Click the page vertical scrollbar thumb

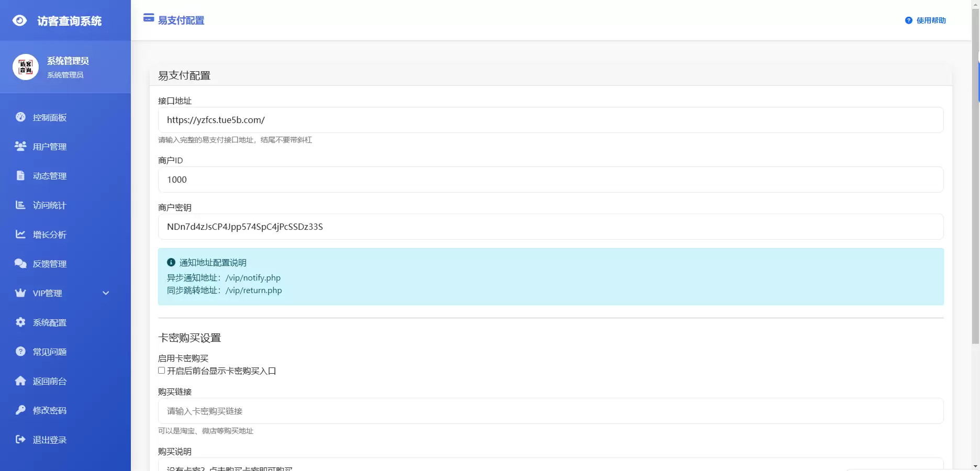[x=975, y=175]
